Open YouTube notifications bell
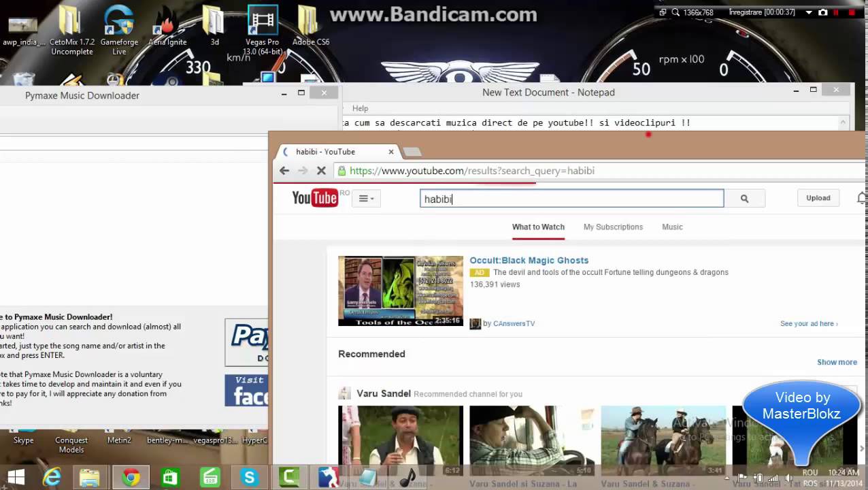 click(x=862, y=198)
